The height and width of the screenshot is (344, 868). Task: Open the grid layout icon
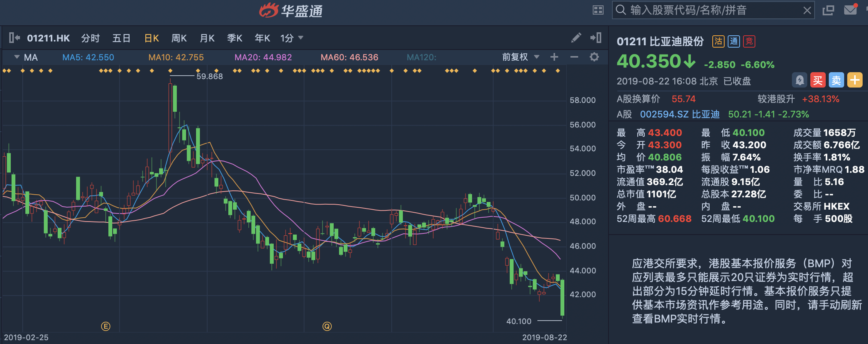598,10
